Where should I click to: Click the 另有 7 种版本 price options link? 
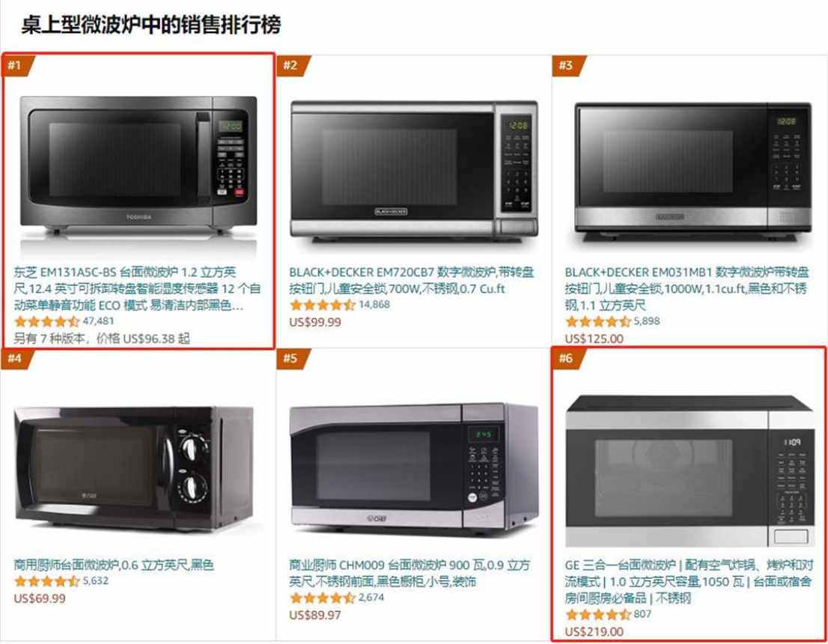tap(101, 338)
